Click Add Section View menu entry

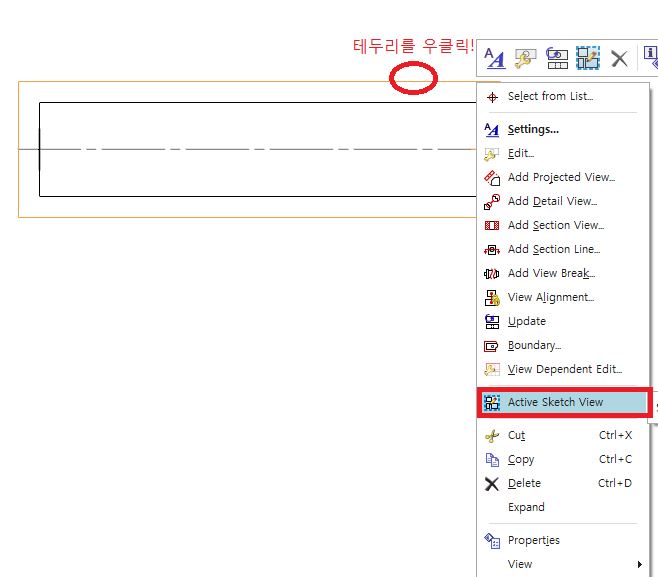(x=555, y=225)
